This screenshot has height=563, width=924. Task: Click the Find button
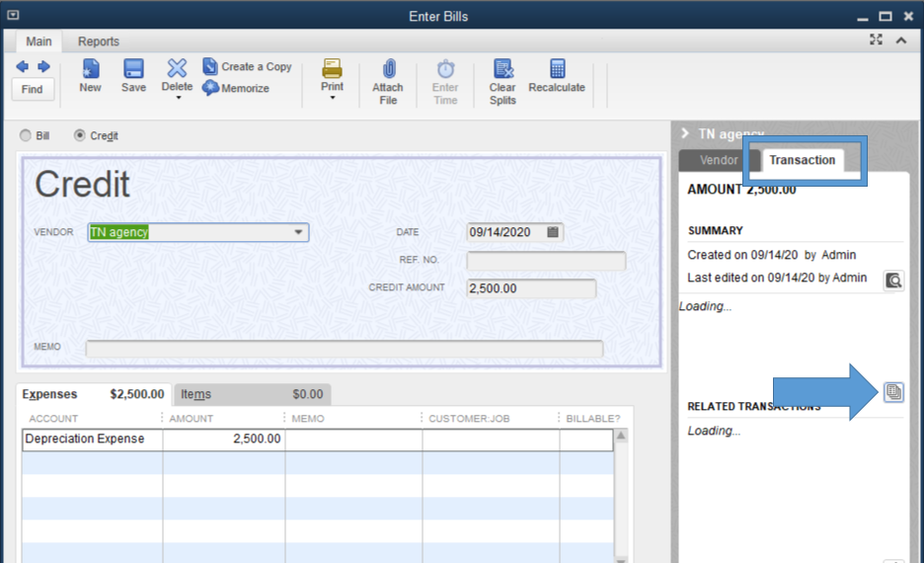[x=33, y=89]
